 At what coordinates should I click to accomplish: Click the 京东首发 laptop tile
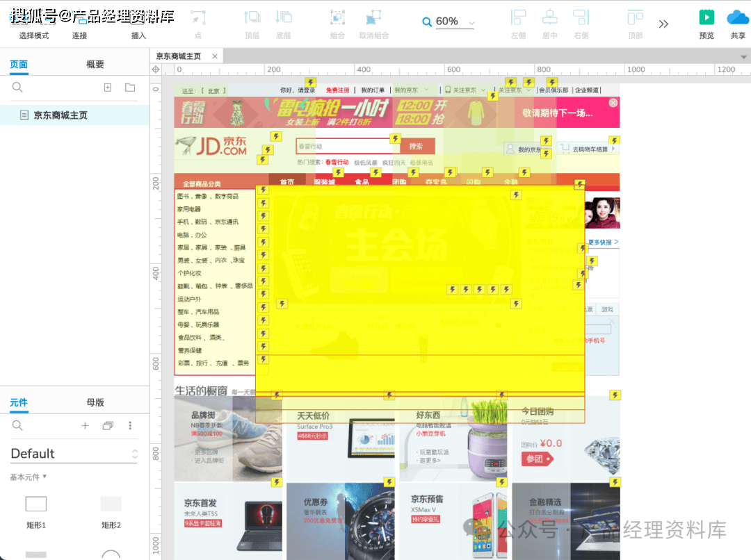(228, 521)
